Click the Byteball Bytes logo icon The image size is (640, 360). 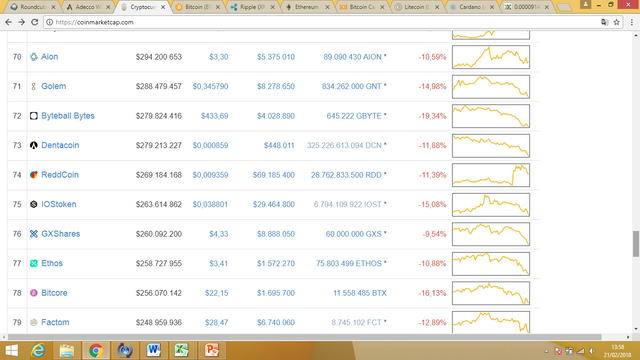click(34, 116)
